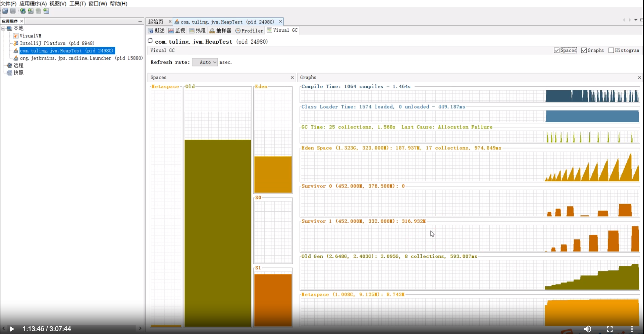Click the second, greyed-out toolbar icon
Viewport: 644px width, 334px height.
coord(13,11)
